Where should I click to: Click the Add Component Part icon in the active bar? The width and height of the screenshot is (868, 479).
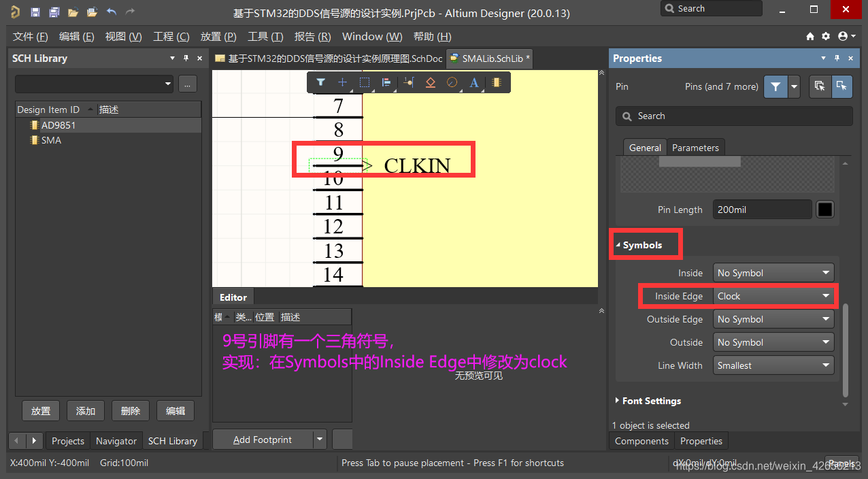pos(497,82)
